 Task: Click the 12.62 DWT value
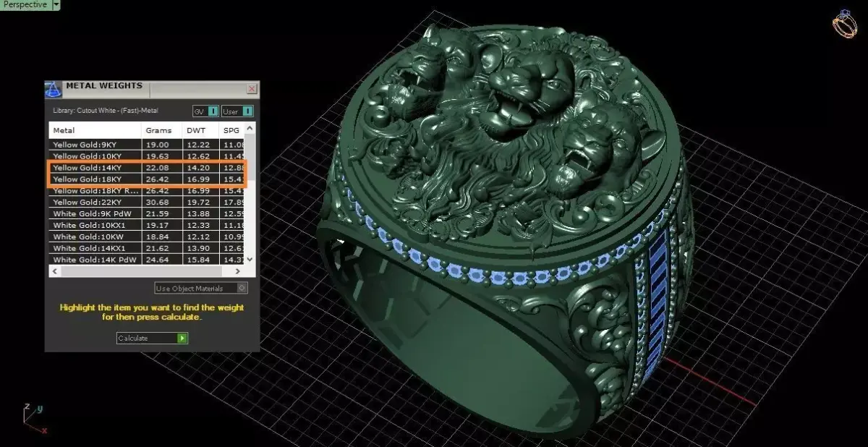[198, 156]
